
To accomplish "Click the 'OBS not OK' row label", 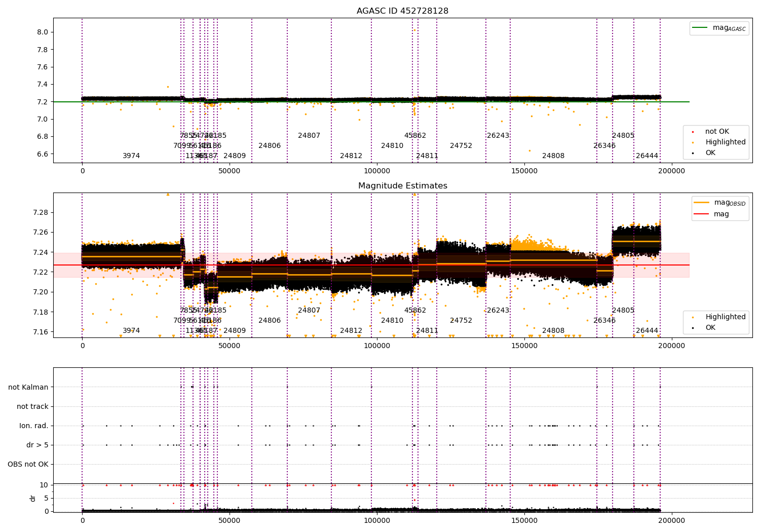I will 28,464.
